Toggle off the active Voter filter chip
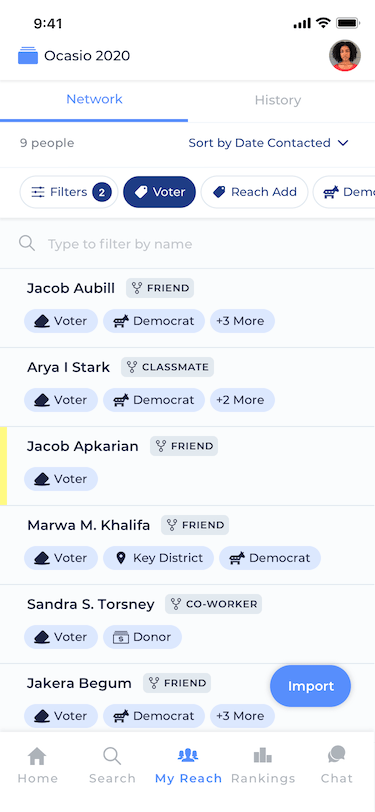The width and height of the screenshot is (375, 812). click(x=160, y=192)
